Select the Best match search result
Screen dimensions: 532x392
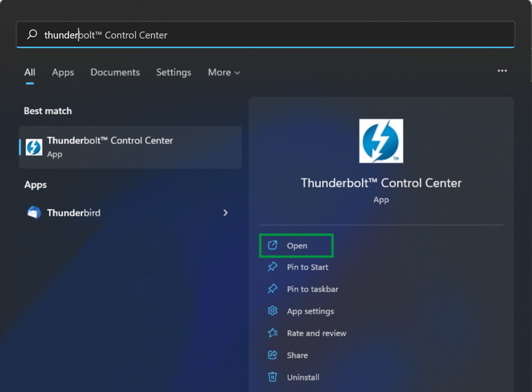[x=130, y=147]
